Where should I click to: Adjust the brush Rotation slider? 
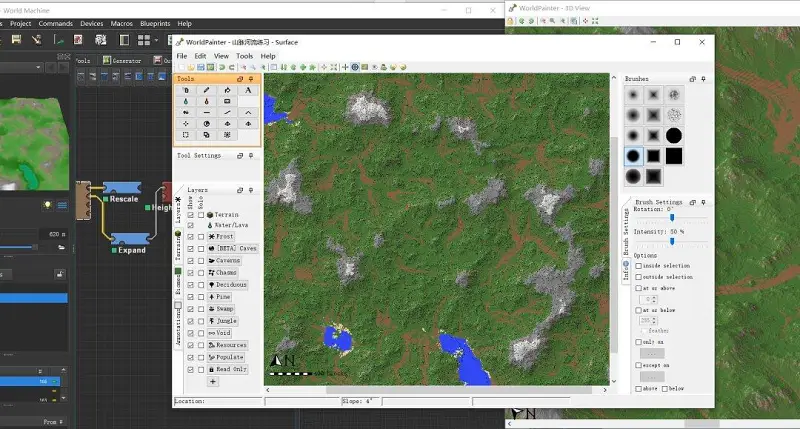pyautogui.click(x=672, y=218)
